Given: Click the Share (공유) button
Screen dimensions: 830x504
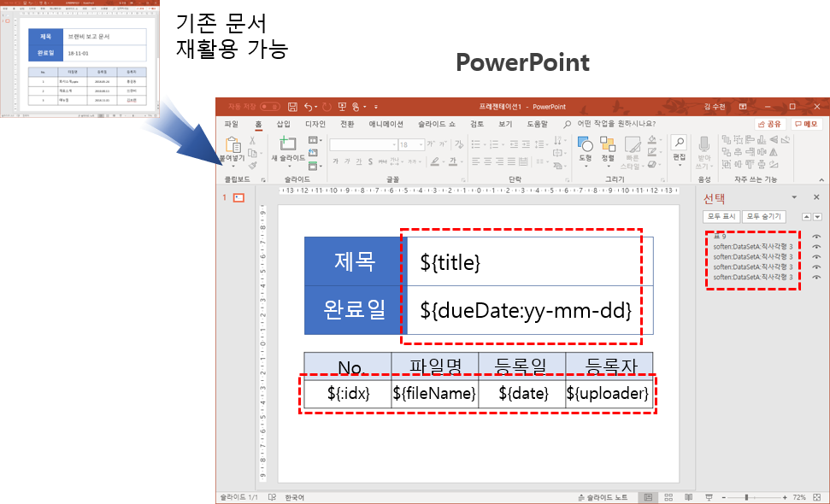Looking at the screenshot, I should click(x=769, y=124).
